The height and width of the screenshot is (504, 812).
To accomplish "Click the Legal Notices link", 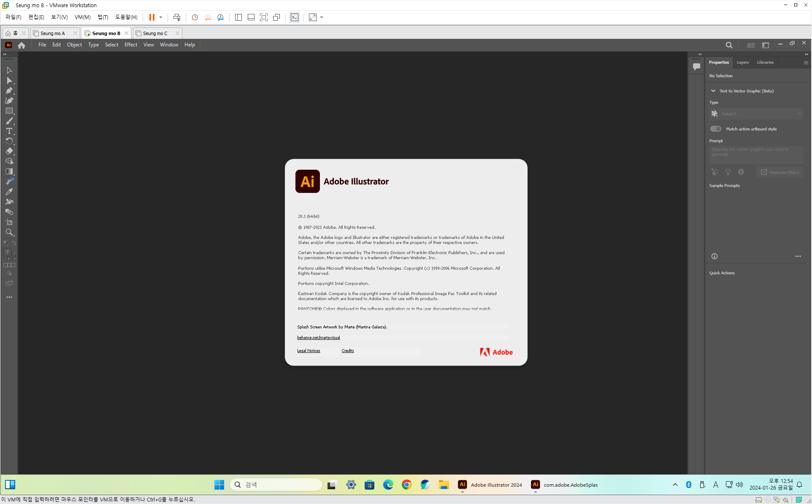I will [x=309, y=351].
